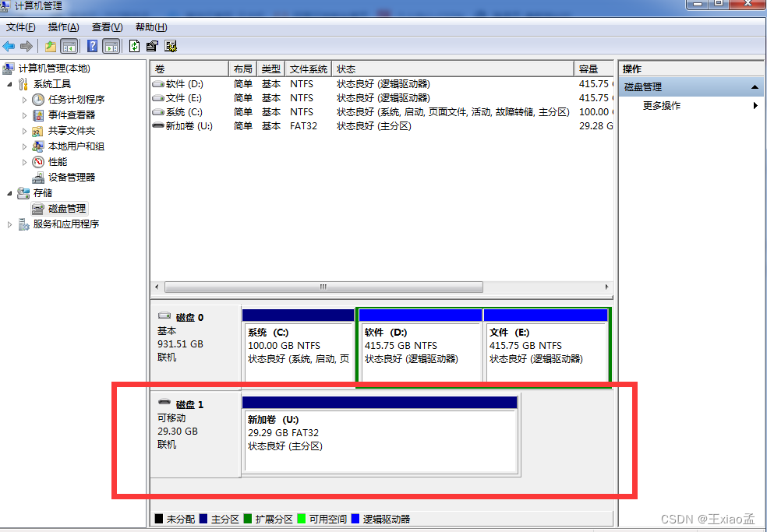
Task: Click the 性能 performance monitor icon
Action: point(38,162)
